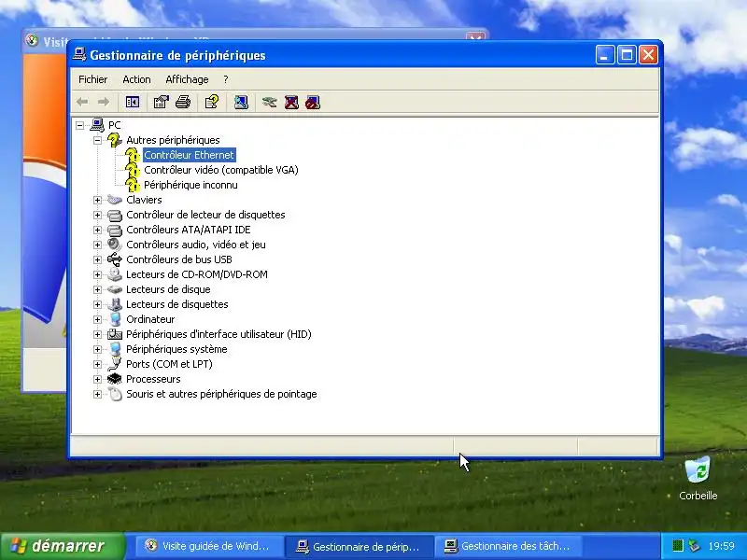Viewport: 747px width, 560px height.
Task: Click the cable icon for Ports (COM et LPT)
Action: [x=115, y=364]
